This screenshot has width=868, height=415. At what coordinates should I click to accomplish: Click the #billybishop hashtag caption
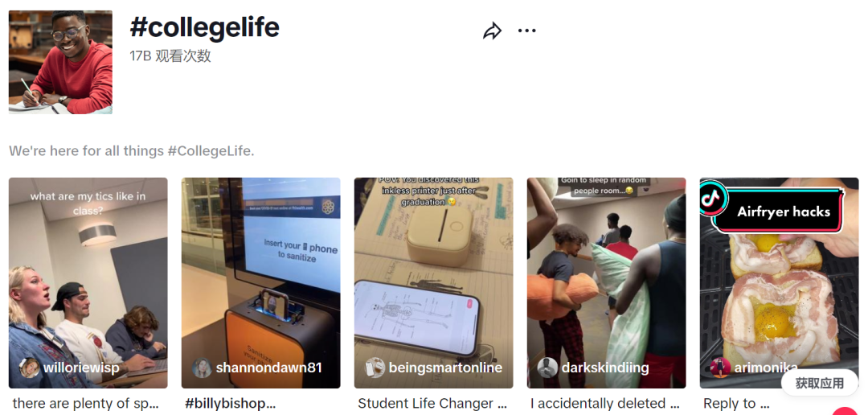[230, 404]
